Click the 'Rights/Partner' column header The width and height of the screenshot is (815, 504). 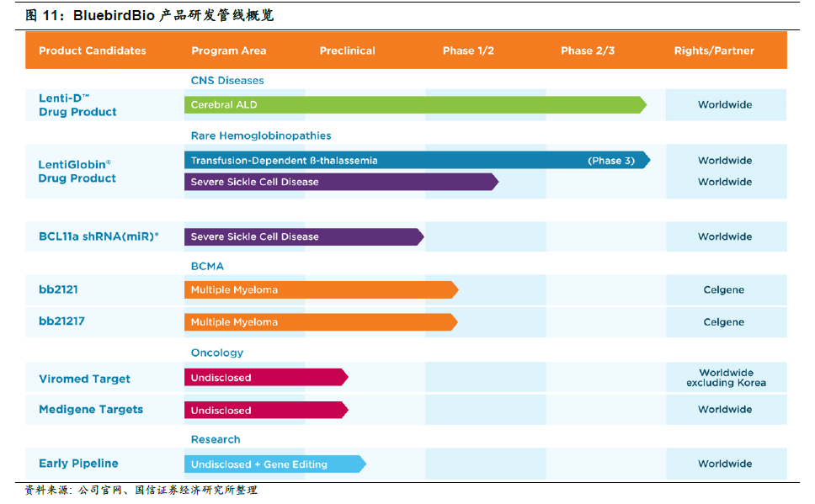click(714, 51)
